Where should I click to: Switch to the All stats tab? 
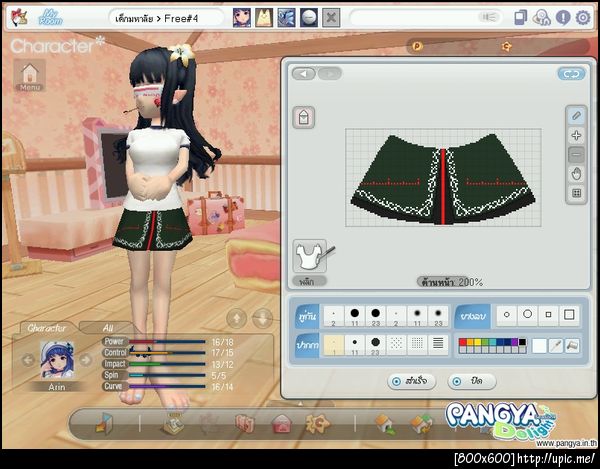(x=108, y=328)
